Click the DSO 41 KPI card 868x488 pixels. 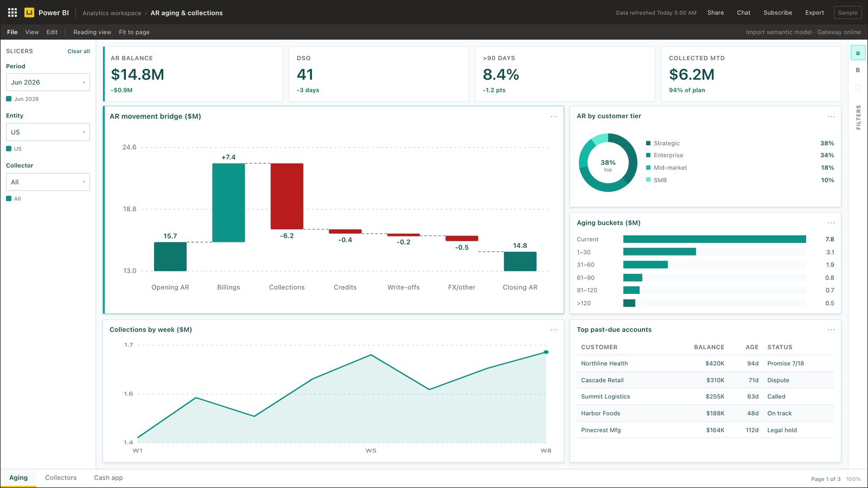pyautogui.click(x=379, y=74)
